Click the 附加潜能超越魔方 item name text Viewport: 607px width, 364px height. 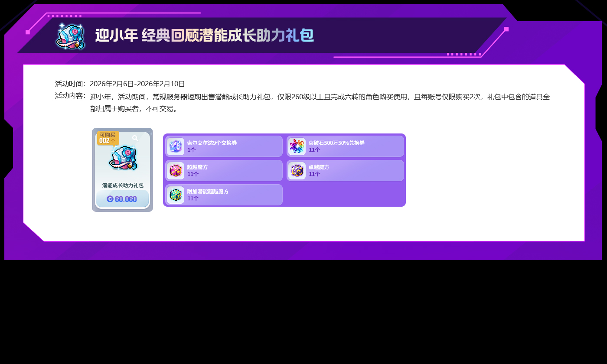(x=208, y=192)
